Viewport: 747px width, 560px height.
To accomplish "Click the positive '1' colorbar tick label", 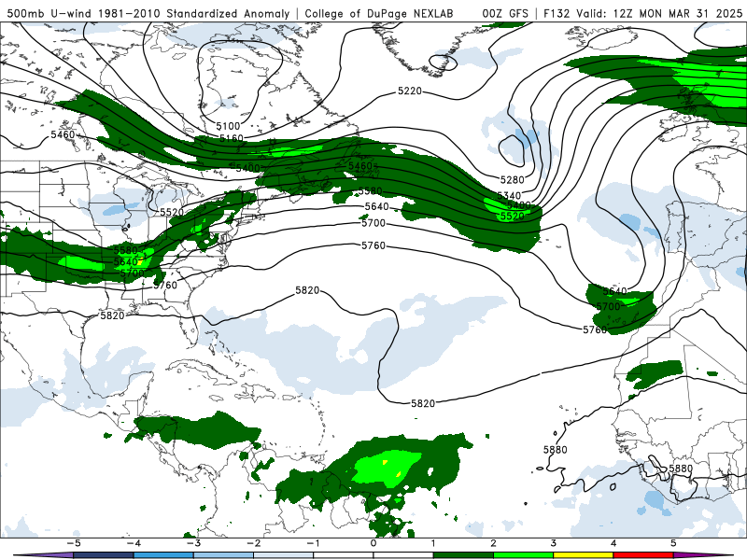I will pyautogui.click(x=433, y=543).
